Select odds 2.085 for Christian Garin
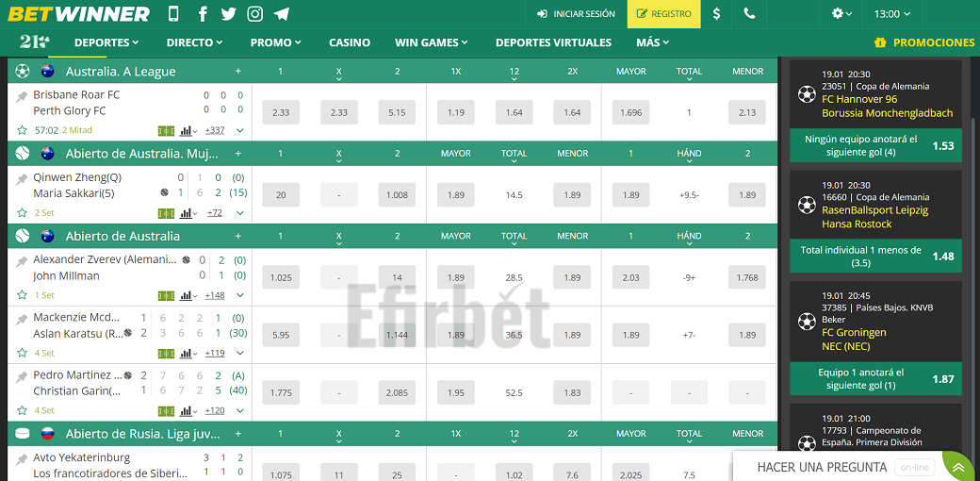Image resolution: width=980 pixels, height=481 pixels. click(x=397, y=392)
